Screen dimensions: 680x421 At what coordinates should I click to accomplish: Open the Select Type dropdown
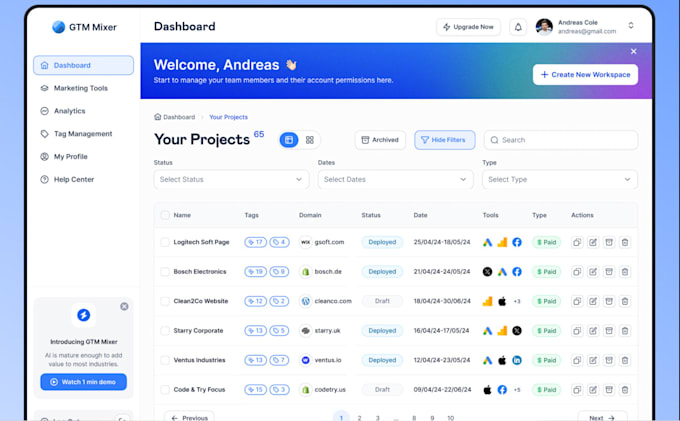560,179
